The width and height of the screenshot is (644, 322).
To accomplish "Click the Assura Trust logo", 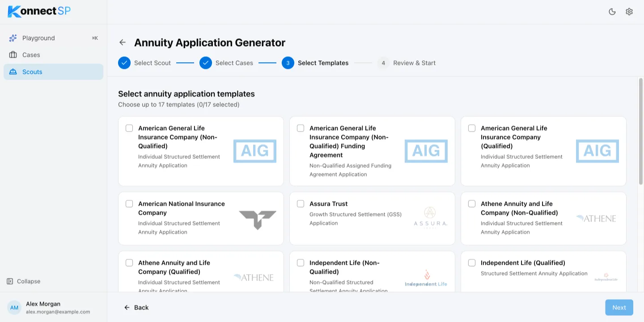I will [x=430, y=218].
